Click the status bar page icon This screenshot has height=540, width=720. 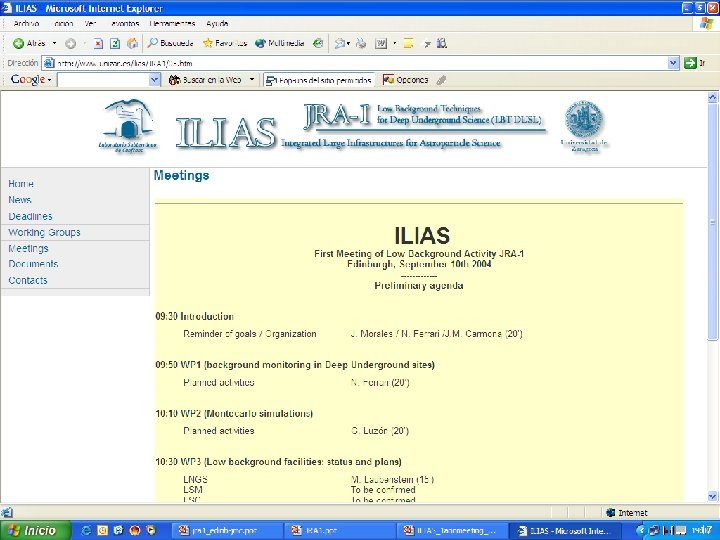6,513
